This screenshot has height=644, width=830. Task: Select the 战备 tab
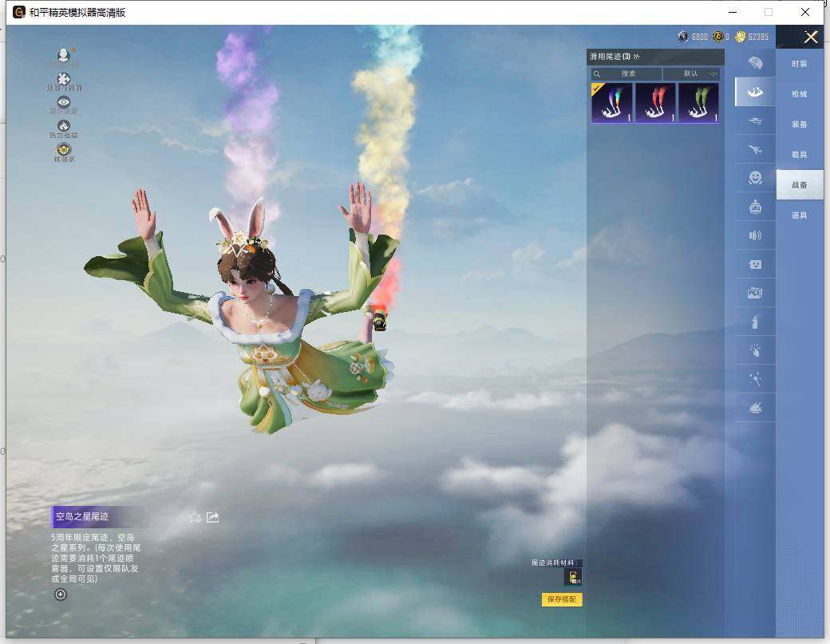[800, 184]
